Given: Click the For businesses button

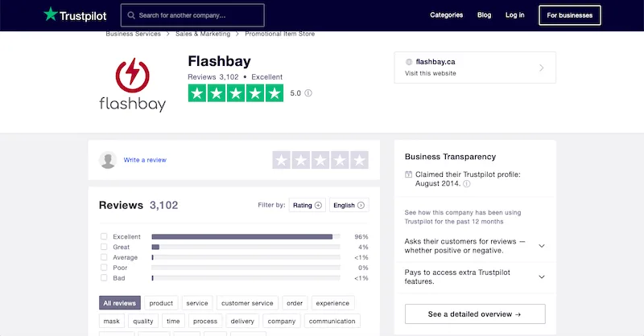Looking at the screenshot, I should 570,15.
